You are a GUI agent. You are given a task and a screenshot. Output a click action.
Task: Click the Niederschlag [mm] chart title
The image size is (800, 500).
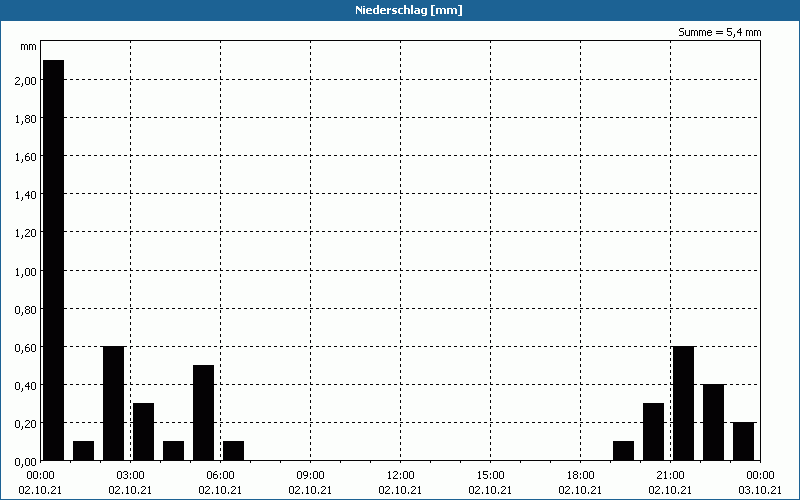coord(409,10)
